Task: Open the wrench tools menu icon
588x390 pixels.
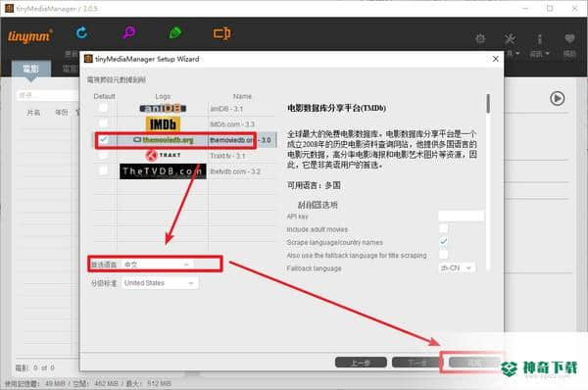Action: 510,38
